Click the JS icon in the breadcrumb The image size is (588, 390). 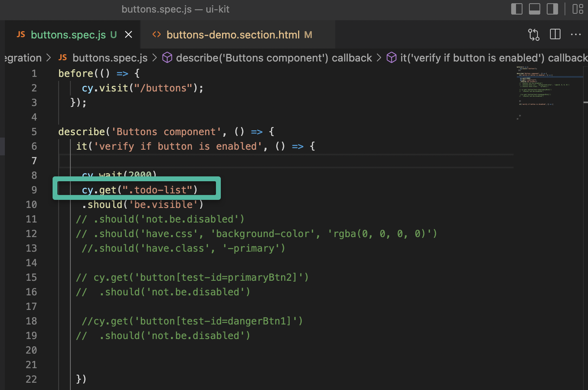pyautogui.click(x=63, y=57)
